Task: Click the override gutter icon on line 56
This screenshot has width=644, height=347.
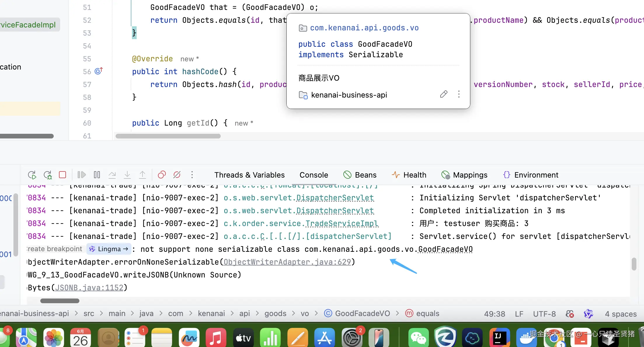Action: 99,71
